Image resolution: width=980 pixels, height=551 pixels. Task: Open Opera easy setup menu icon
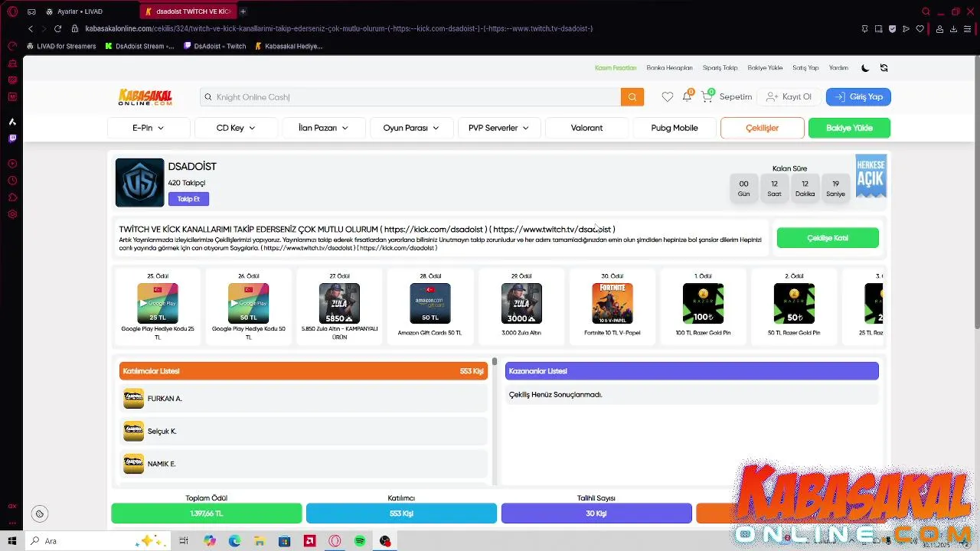tap(968, 28)
